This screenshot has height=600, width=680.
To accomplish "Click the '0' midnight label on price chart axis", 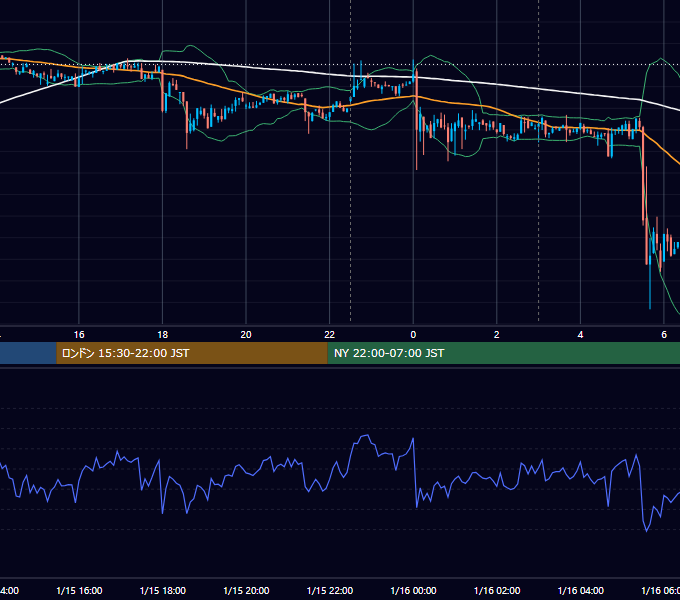I will pyautogui.click(x=413, y=335).
